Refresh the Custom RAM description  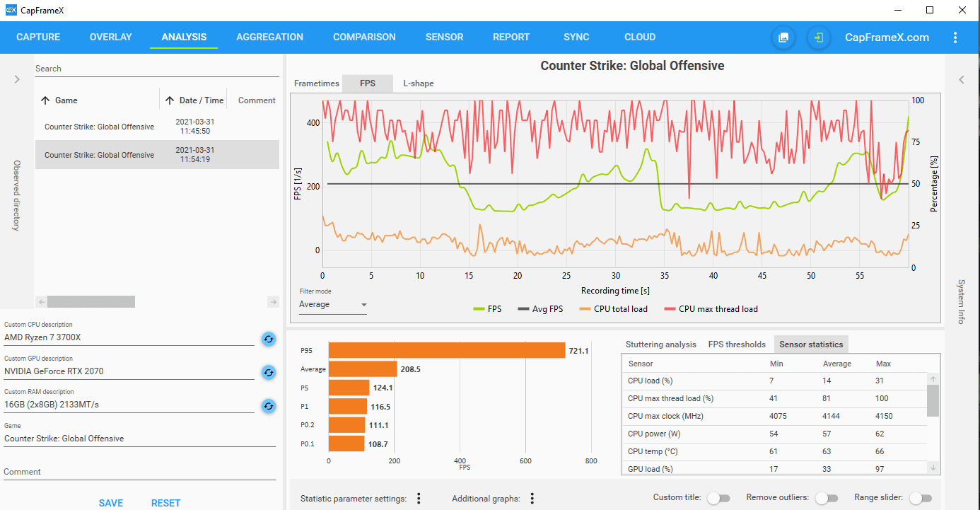point(269,406)
